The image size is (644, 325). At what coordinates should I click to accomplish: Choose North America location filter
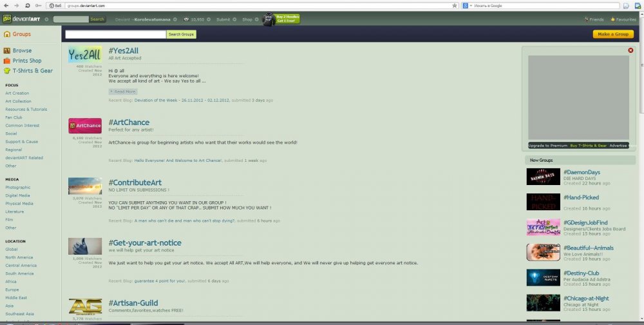click(x=19, y=257)
